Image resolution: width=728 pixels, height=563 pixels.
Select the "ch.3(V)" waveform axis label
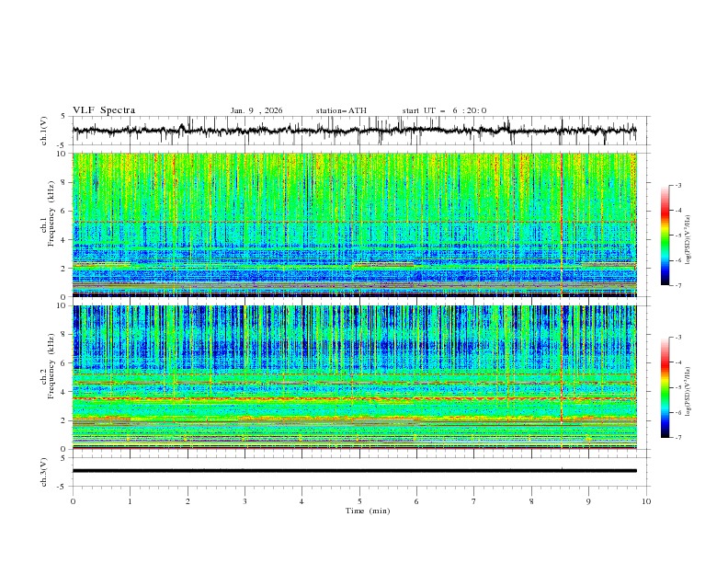[x=44, y=472]
